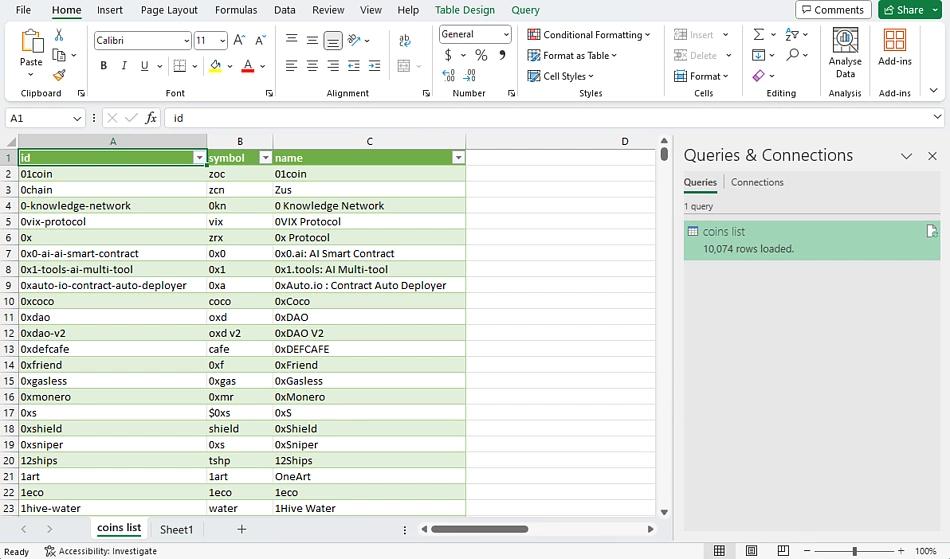Switch to the Formulas tab

pyautogui.click(x=236, y=10)
